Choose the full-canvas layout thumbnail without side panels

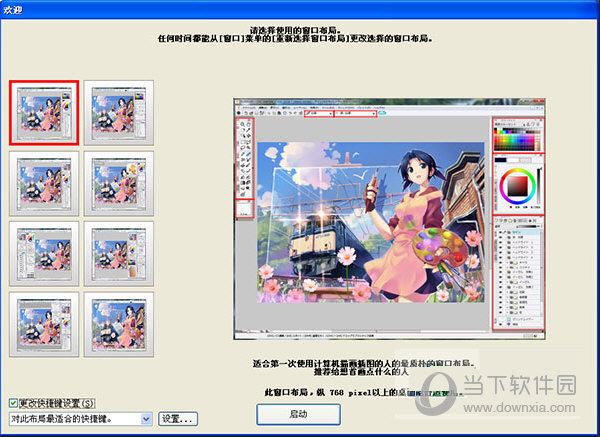point(119,324)
